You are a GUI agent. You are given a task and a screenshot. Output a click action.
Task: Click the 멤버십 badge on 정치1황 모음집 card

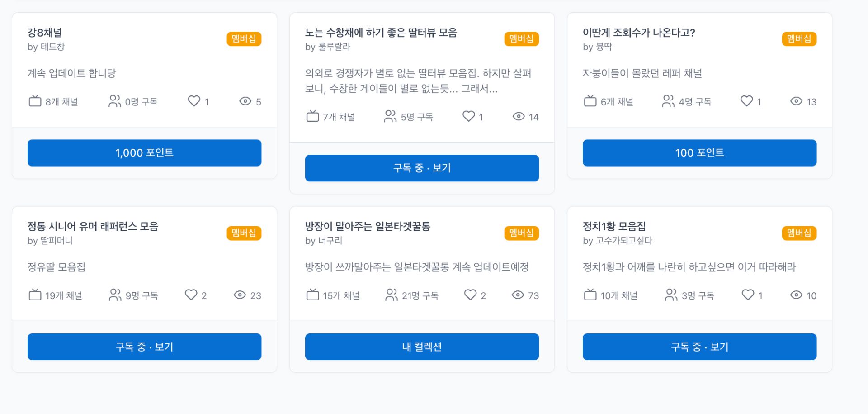pos(799,233)
